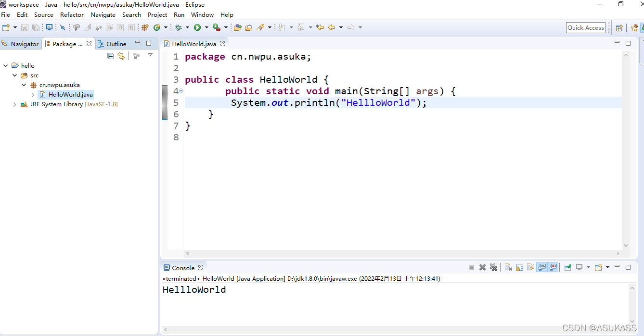The image size is (644, 336).
Task: Click the New wizard toolbar icon
Action: (6, 27)
